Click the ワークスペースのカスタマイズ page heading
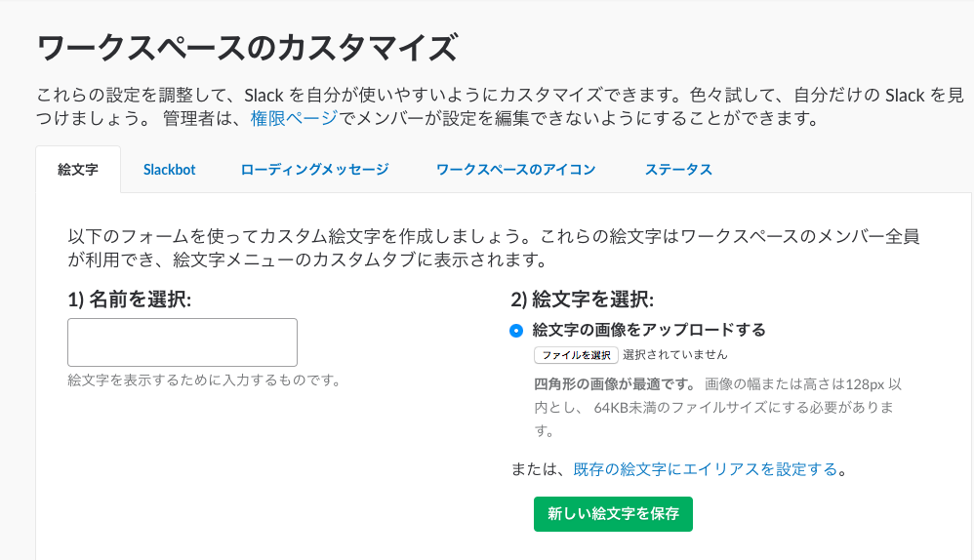Screen dimensions: 974x560 [x=246, y=47]
